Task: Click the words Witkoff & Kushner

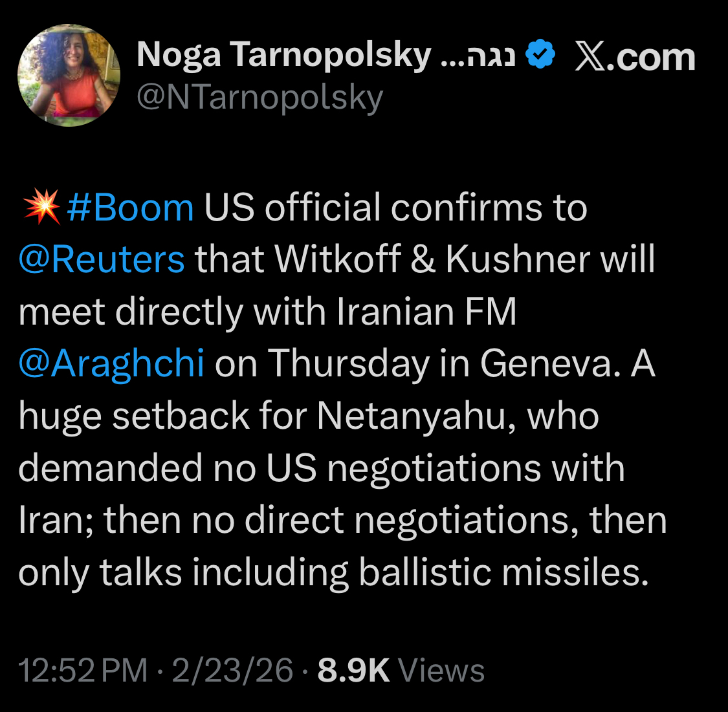Action: pos(431,260)
